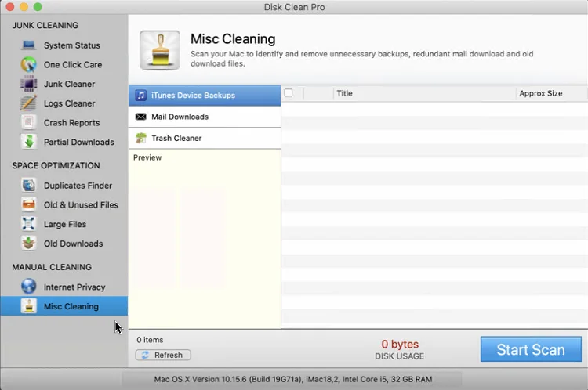Sort by the Approx Size column header
This screenshot has width=588, height=390.
click(551, 93)
